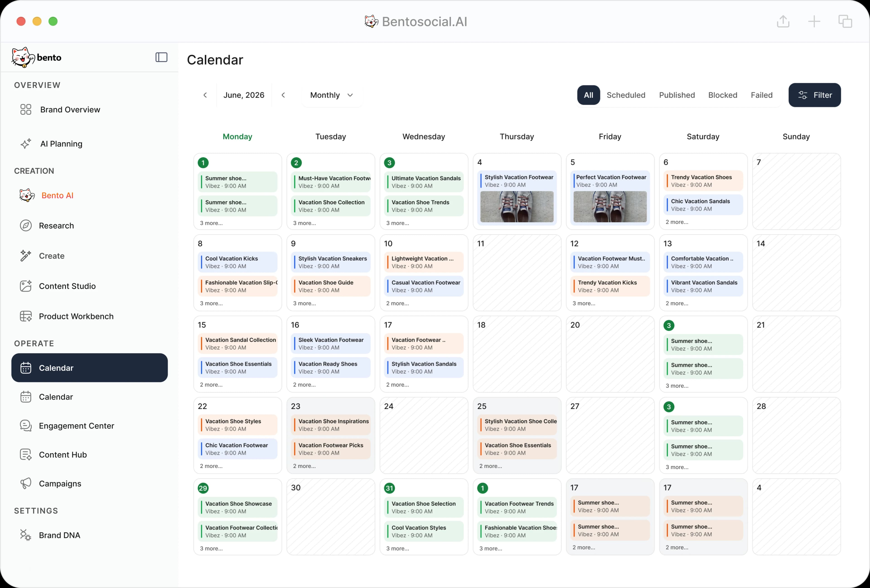Select the Blocked filter tab

(723, 95)
